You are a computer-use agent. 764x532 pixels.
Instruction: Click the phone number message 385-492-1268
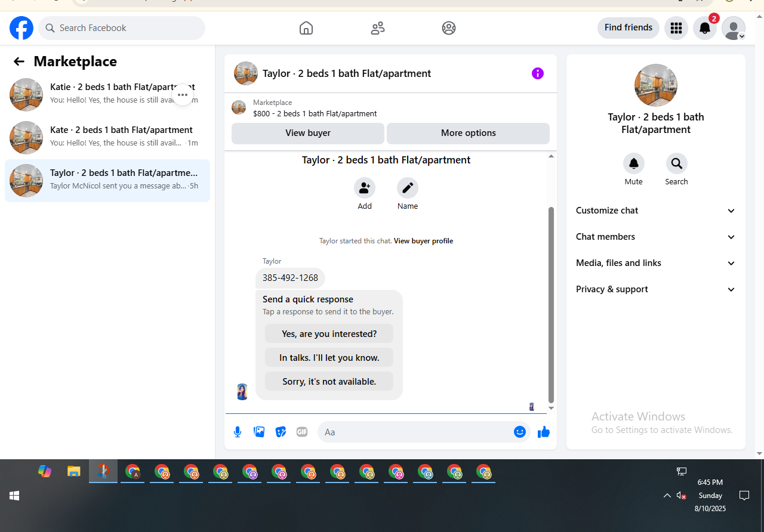(290, 278)
